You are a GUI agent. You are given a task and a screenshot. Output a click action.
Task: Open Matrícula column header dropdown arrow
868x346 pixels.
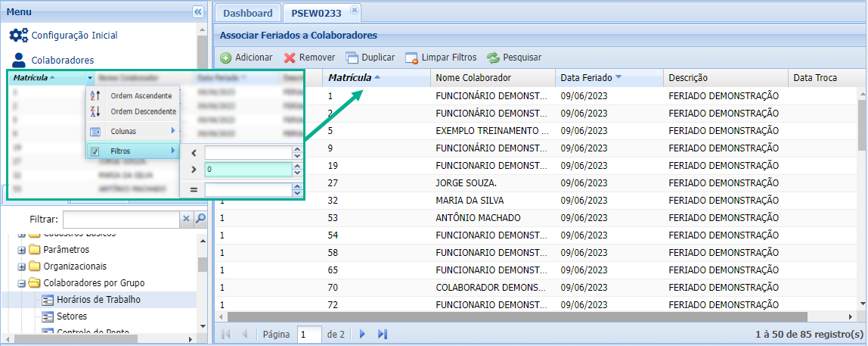click(x=90, y=78)
